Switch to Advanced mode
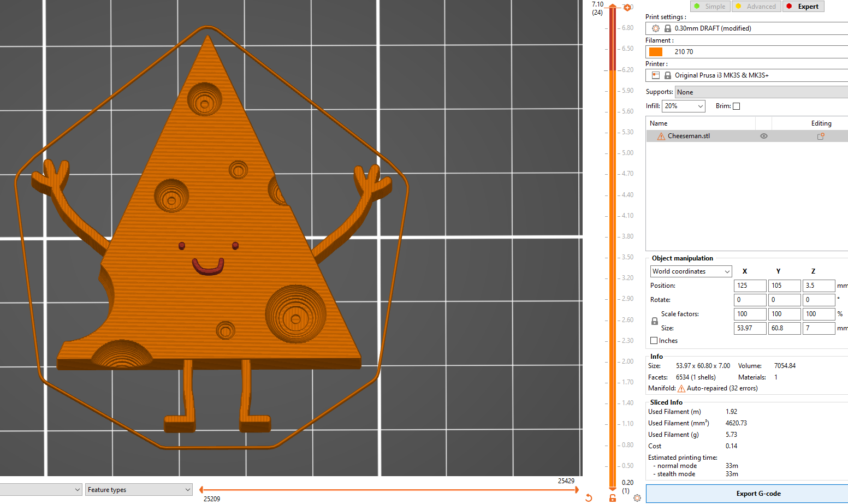This screenshot has width=848, height=504. pyautogui.click(x=756, y=6)
